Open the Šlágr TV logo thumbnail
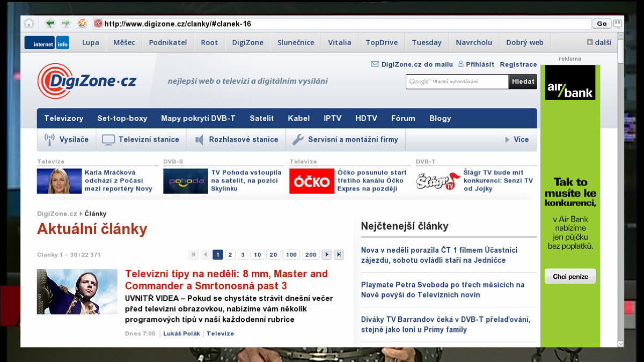 coord(438,181)
